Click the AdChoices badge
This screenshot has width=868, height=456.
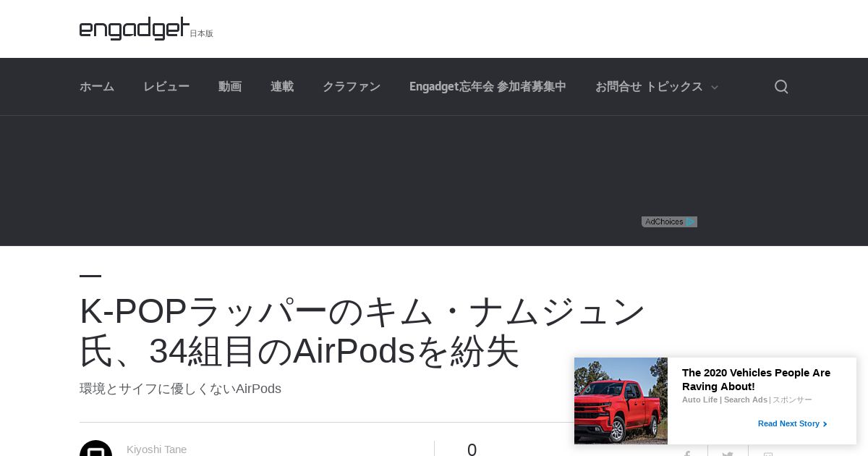[669, 221]
